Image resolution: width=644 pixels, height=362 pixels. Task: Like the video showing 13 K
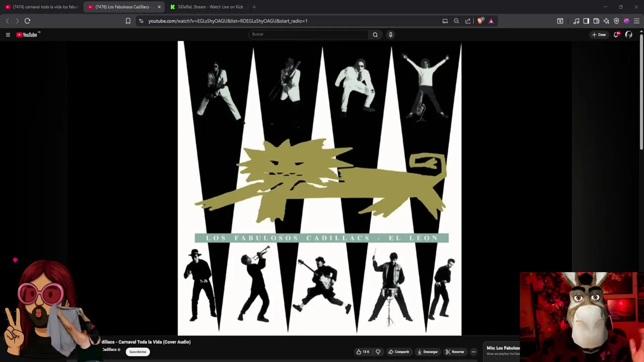(x=363, y=352)
